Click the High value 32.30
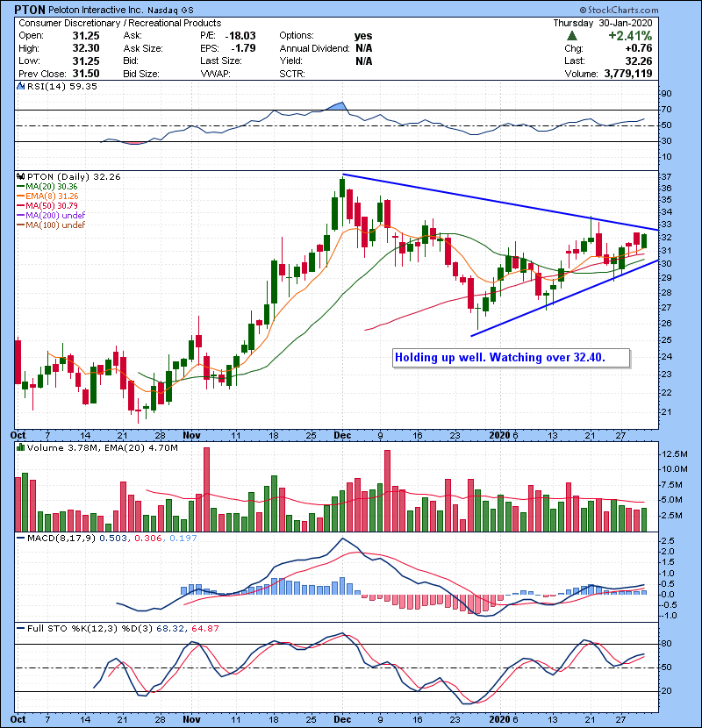702x728 pixels. coord(86,48)
